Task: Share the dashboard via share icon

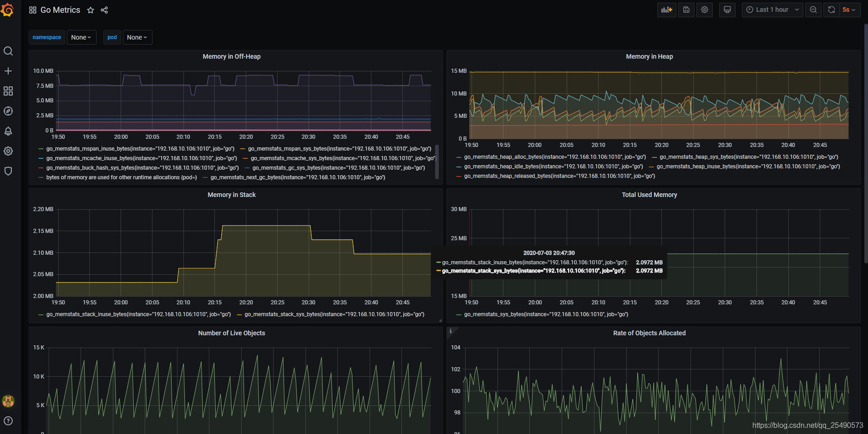Action: [104, 10]
